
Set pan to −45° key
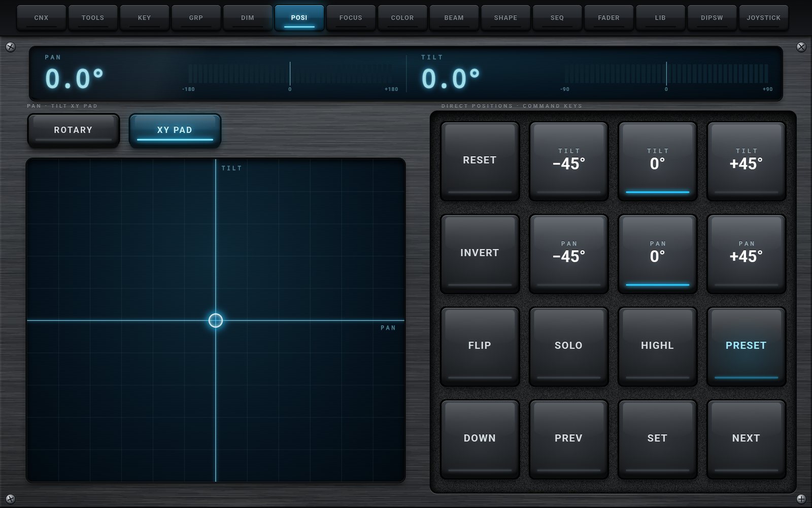pyautogui.click(x=568, y=253)
